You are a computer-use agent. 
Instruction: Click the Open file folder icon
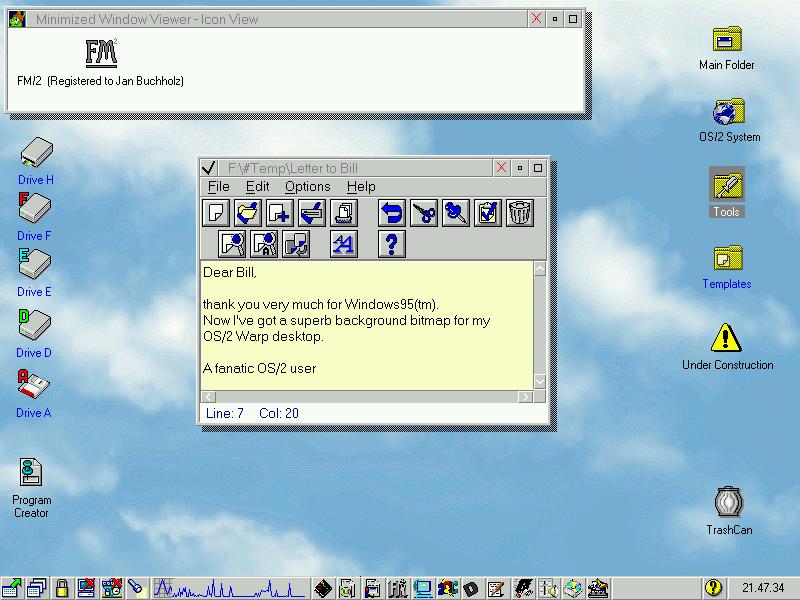247,212
